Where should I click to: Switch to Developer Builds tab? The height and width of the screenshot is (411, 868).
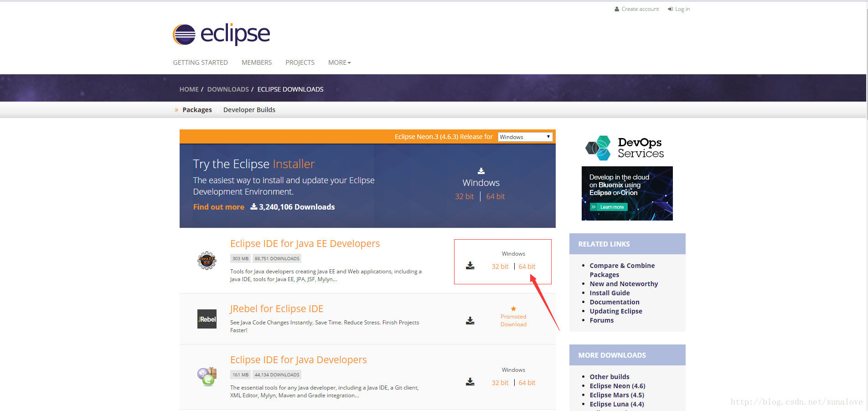pos(249,110)
